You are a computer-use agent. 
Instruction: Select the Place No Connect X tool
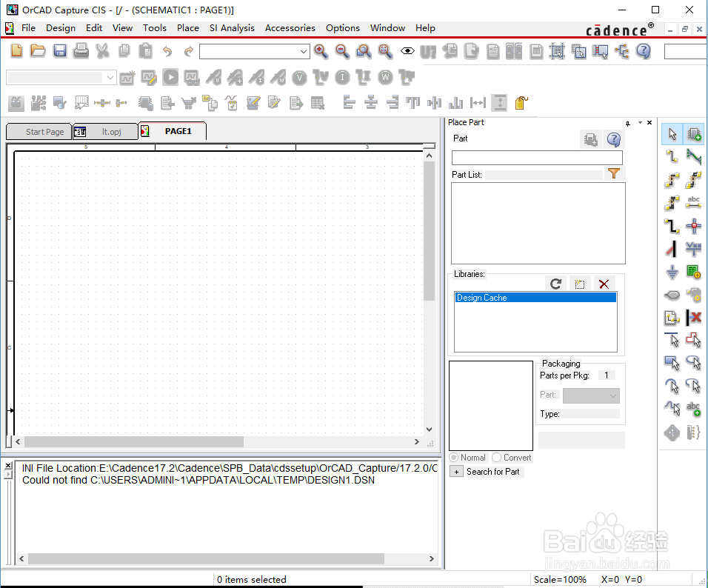693,318
